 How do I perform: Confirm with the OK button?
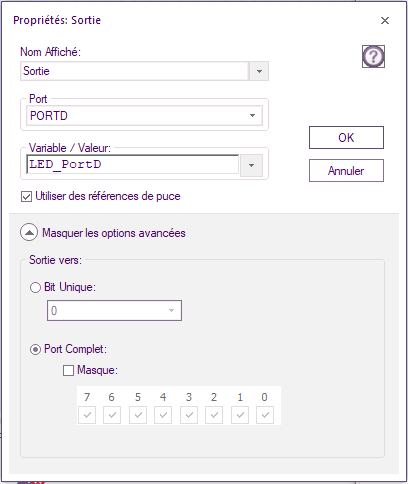pos(346,137)
